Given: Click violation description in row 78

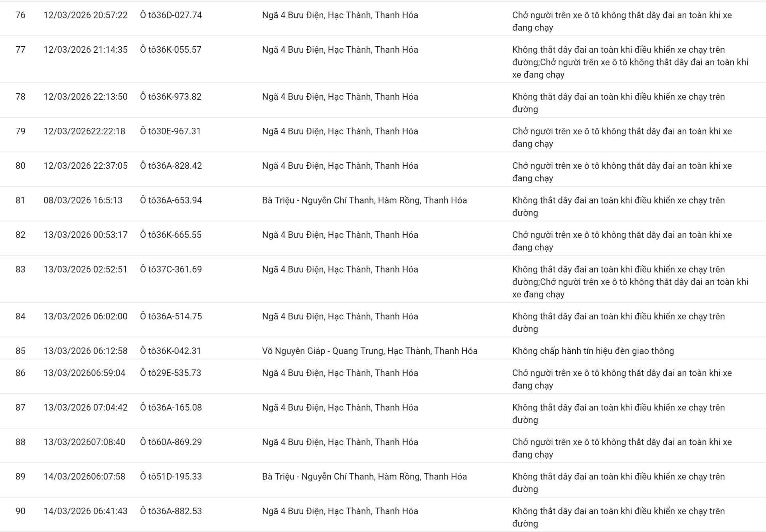Looking at the screenshot, I should (x=618, y=103).
